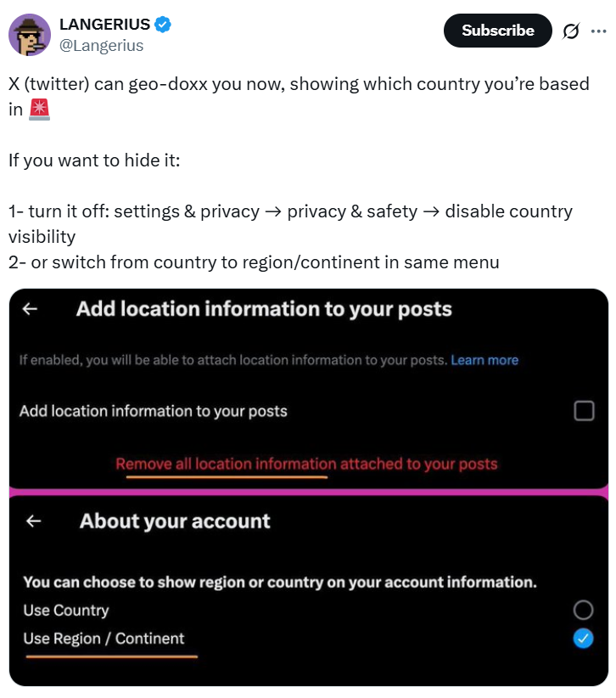616x698 pixels.
Task: Click the Add location information heading
Action: [x=264, y=309]
